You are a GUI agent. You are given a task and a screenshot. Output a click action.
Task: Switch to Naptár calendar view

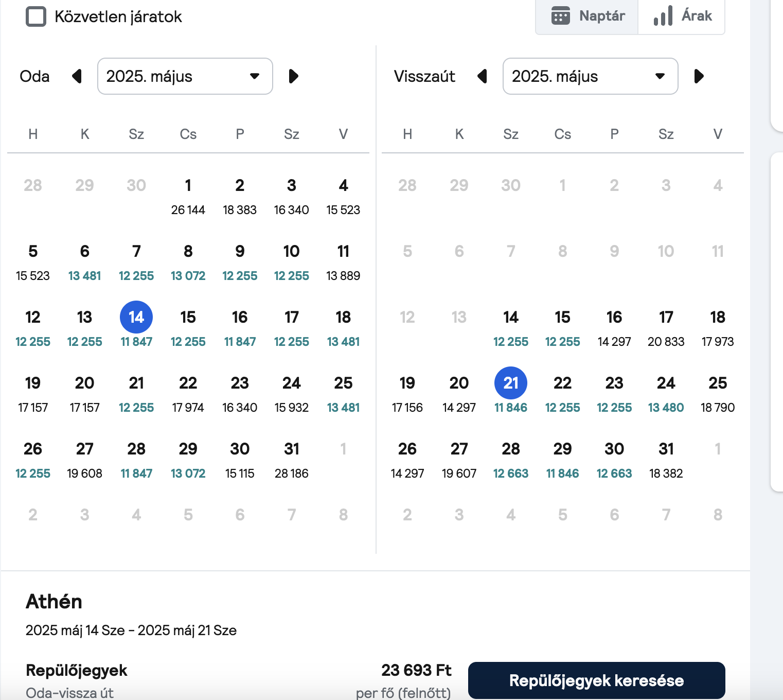[x=587, y=16]
